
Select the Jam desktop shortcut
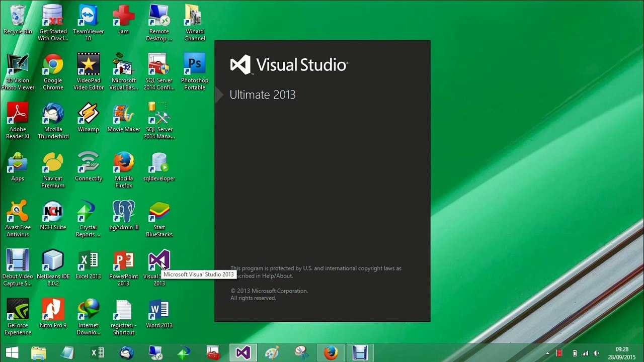point(123,20)
